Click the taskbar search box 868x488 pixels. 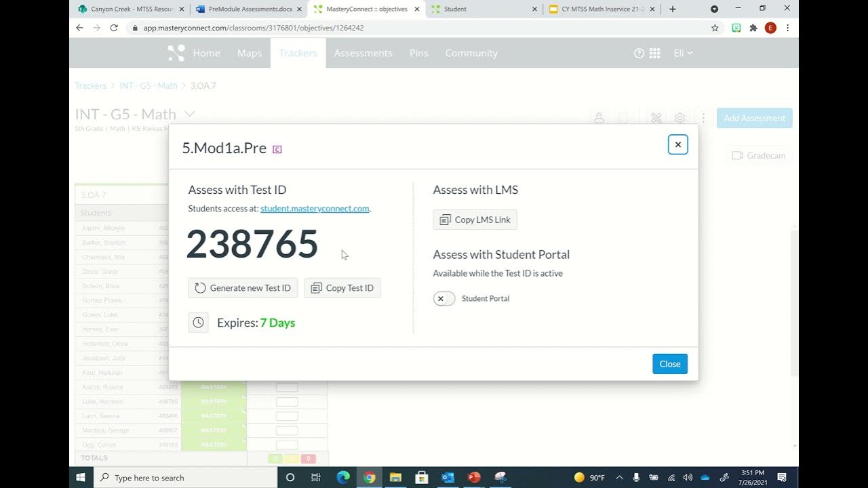tap(185, 477)
